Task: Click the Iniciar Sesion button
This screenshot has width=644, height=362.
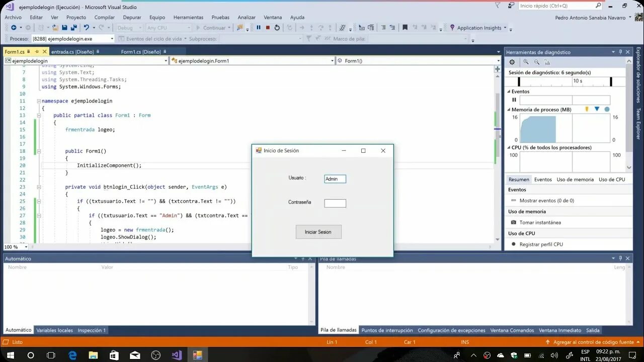Action: [x=318, y=232]
